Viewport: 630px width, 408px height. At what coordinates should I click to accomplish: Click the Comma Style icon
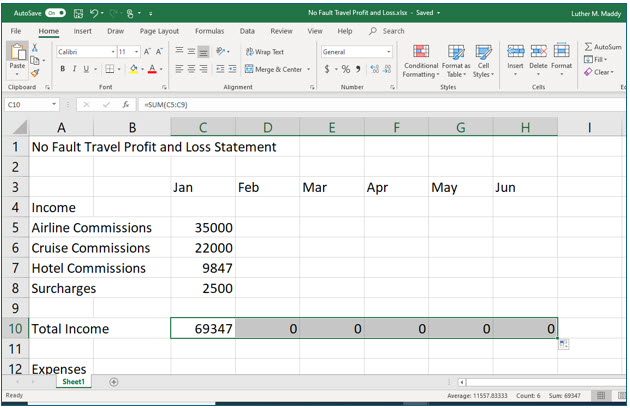358,69
